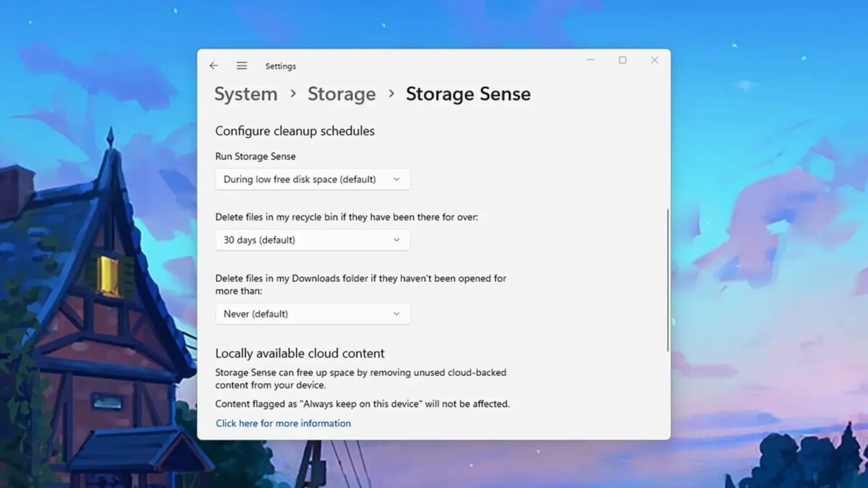868x488 pixels.
Task: Click the back navigation arrow
Action: point(213,65)
